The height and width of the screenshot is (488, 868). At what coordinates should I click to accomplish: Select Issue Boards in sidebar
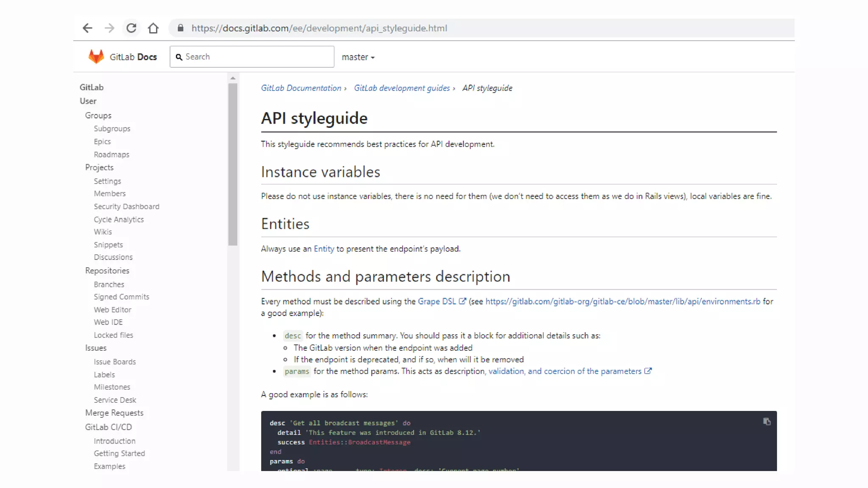coord(115,361)
